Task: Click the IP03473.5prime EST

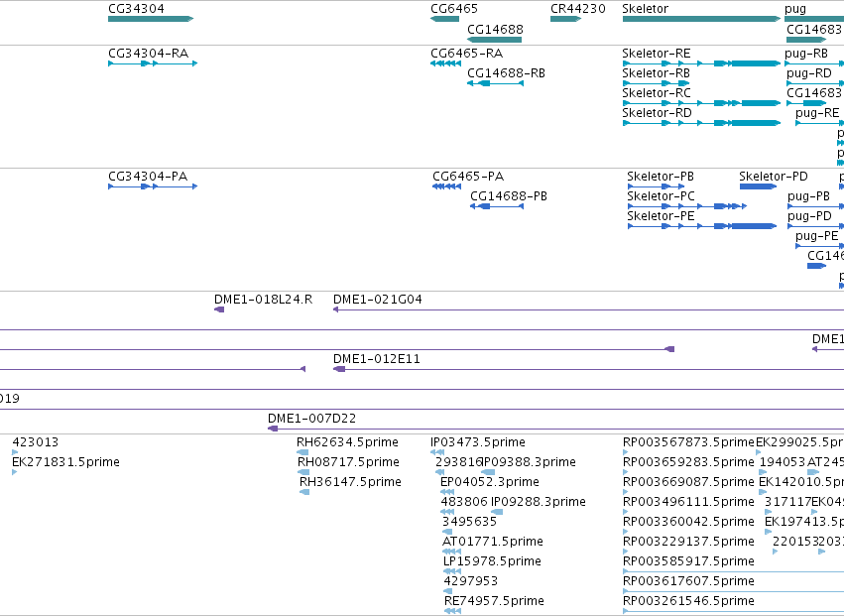Action: click(437, 453)
